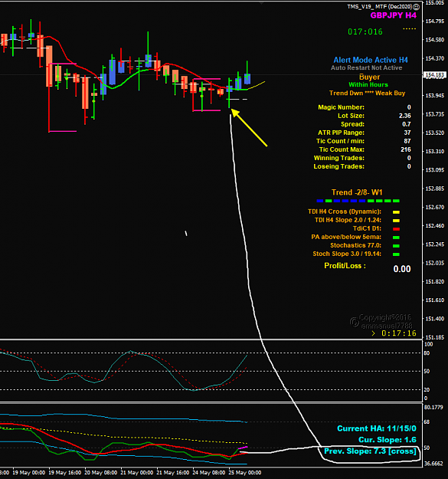Click the TdiC1 D1 label
Viewport: 448px width, 479px height.
pyautogui.click(x=367, y=228)
